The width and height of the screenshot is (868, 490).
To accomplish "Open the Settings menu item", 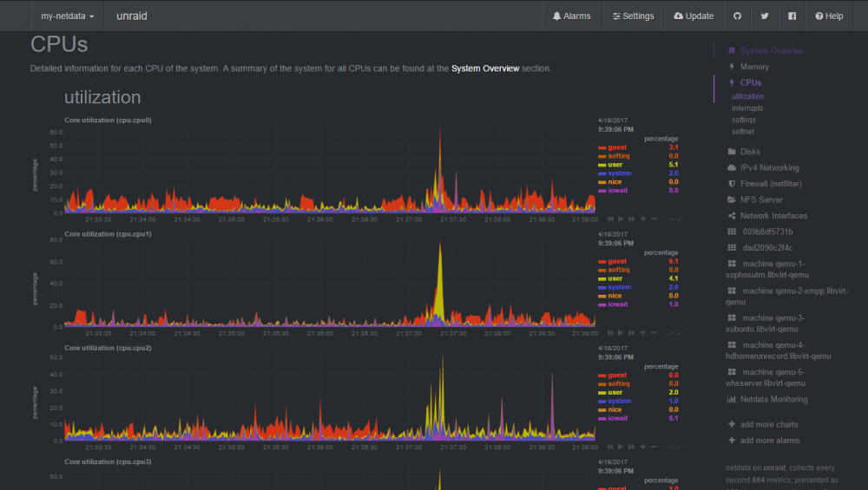I will pos(634,16).
